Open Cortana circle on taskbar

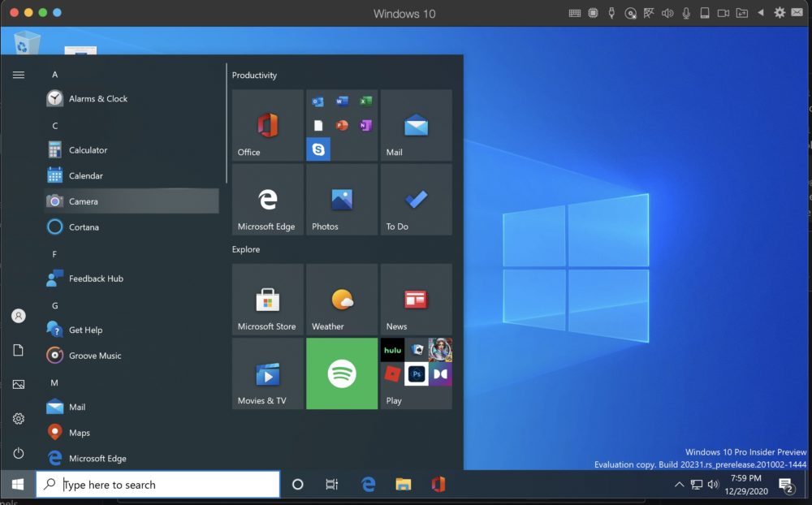coord(298,484)
